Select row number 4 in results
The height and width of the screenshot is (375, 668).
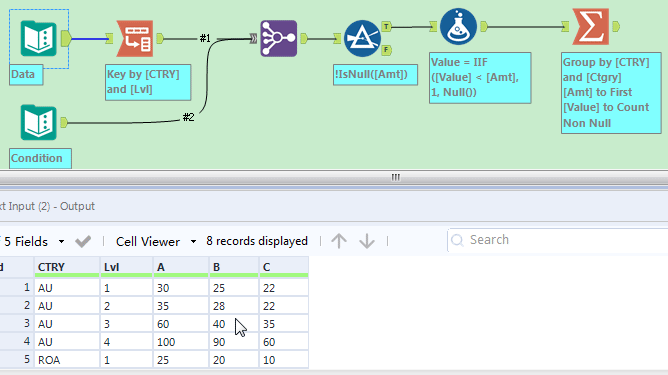coord(17,342)
